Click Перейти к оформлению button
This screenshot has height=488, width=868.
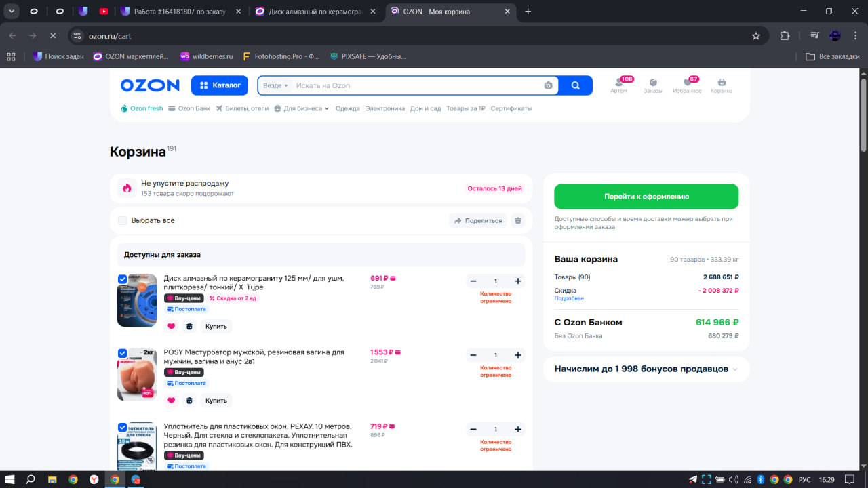646,197
